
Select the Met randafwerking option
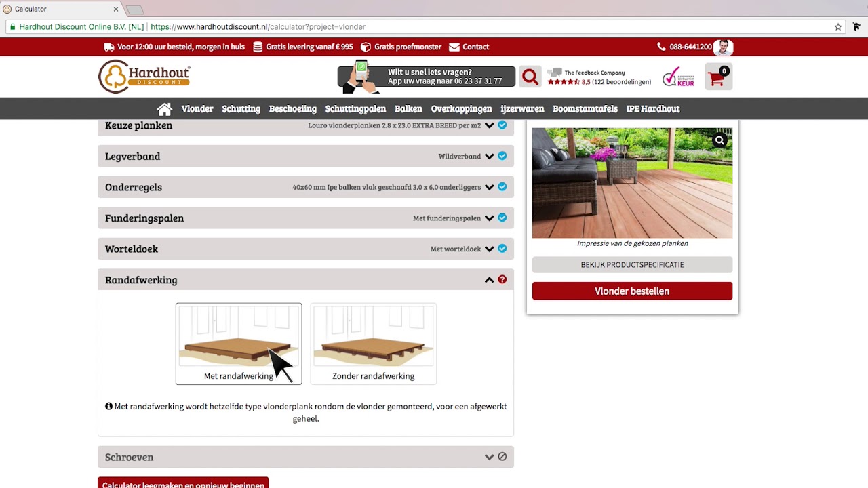pos(239,344)
